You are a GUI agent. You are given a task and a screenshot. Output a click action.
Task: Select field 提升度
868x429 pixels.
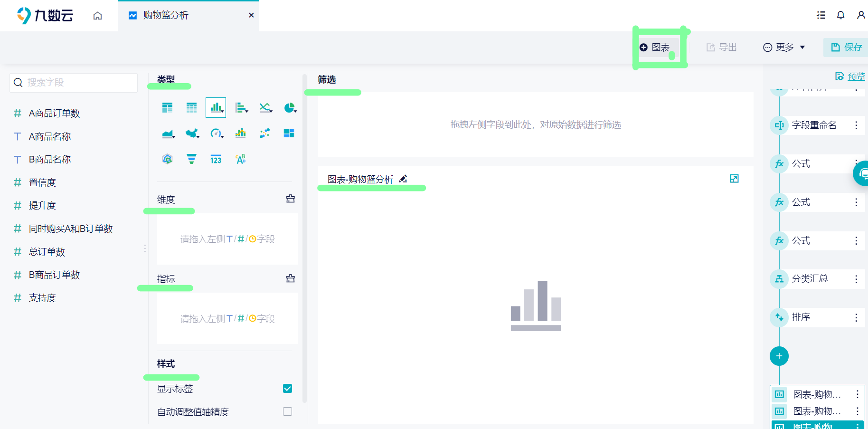coord(42,205)
